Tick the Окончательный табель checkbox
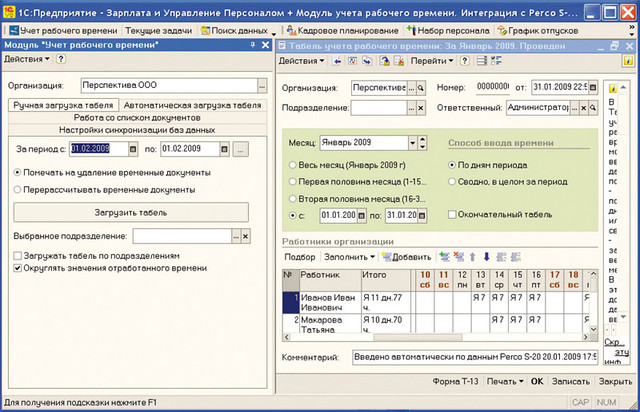The width and height of the screenshot is (640, 412). click(452, 214)
